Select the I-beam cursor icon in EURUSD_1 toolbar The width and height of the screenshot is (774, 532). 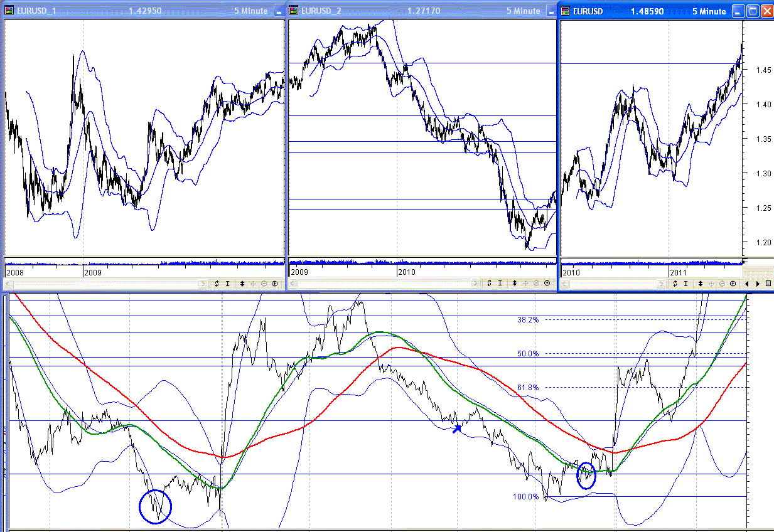228,284
